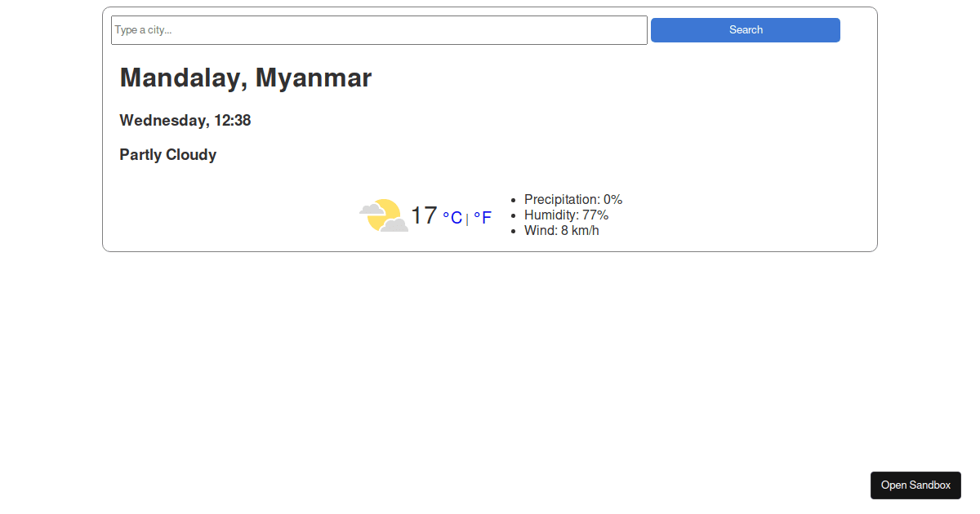Click the Mandalay, Myanmar city heading
The image size is (980, 514).
246,78
